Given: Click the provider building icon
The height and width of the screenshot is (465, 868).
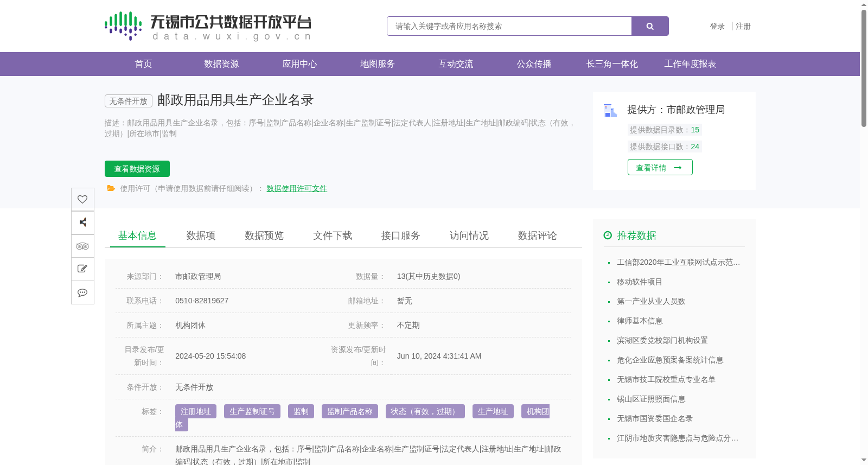Looking at the screenshot, I should (x=610, y=111).
